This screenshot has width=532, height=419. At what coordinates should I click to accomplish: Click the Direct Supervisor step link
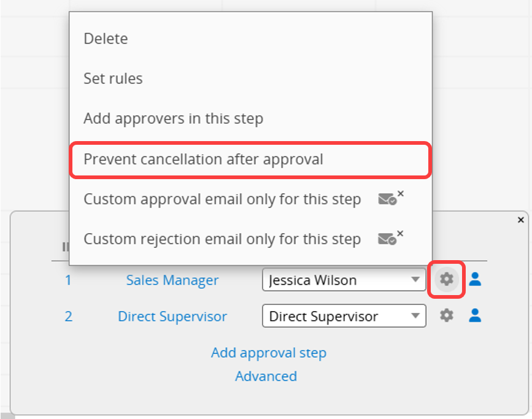tap(172, 316)
